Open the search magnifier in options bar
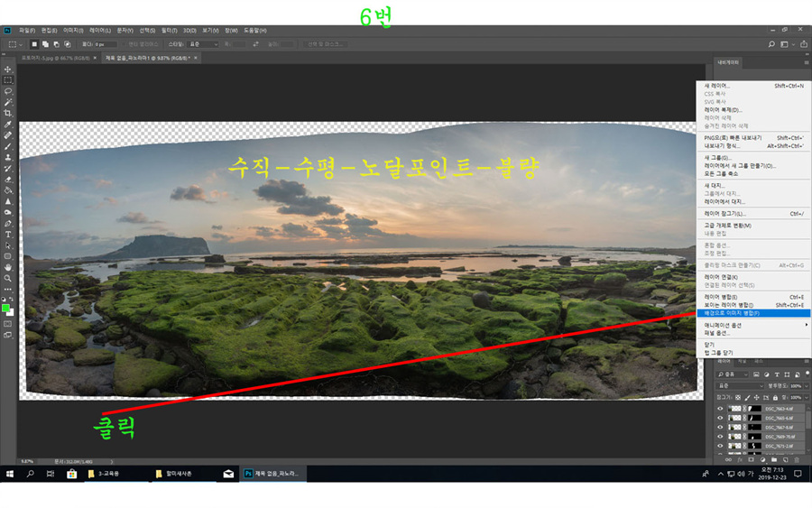Image resolution: width=812 pixels, height=508 pixels. pos(771,44)
